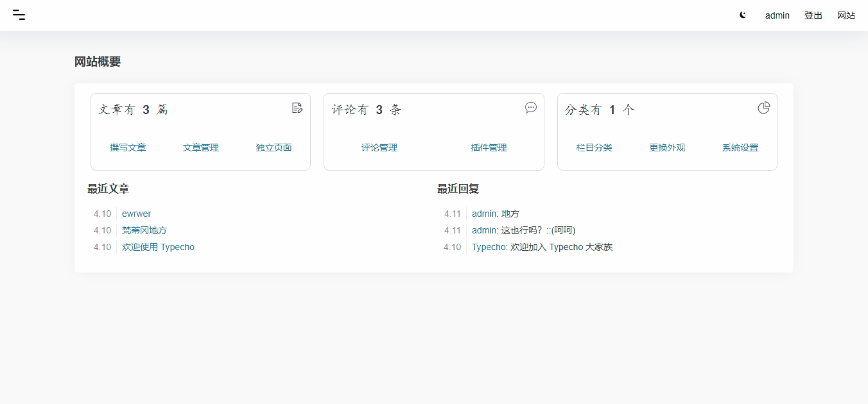The height and width of the screenshot is (404, 868).
Task: Open the post 梵蒂冈地方
Action: click(145, 230)
